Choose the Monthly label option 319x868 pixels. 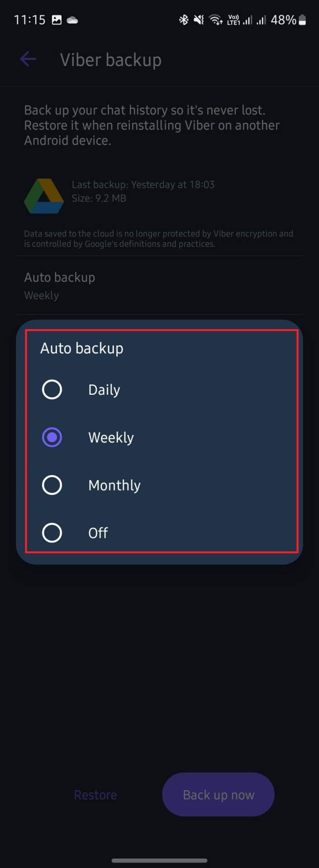click(x=114, y=485)
